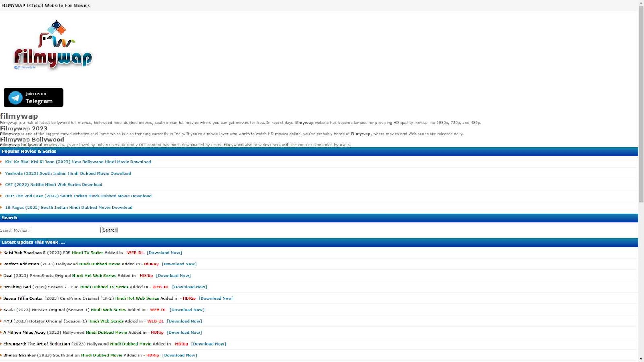Image resolution: width=644 pixels, height=362 pixels.
Task: Download Now for Kaala Hotstar series
Action: (187, 310)
